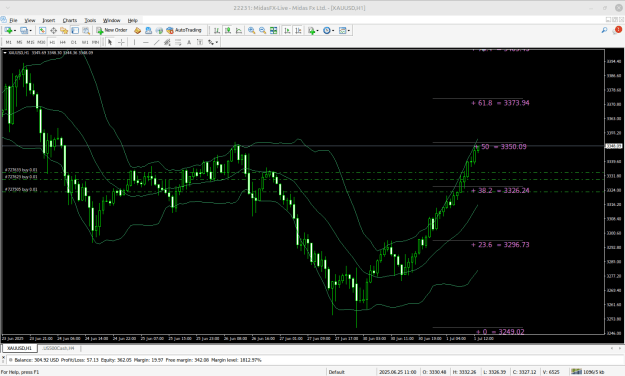Image resolution: width=625 pixels, height=376 pixels.
Task: Select the MN timeframe button
Action: click(95, 42)
